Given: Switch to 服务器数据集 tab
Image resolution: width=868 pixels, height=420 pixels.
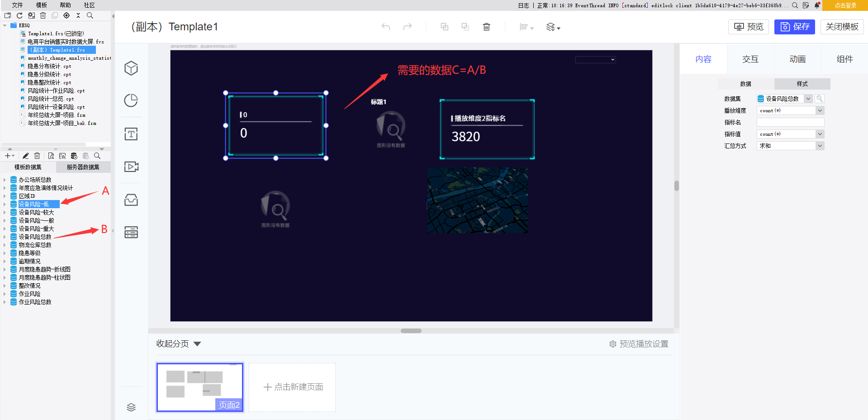Looking at the screenshot, I should pos(83,167).
